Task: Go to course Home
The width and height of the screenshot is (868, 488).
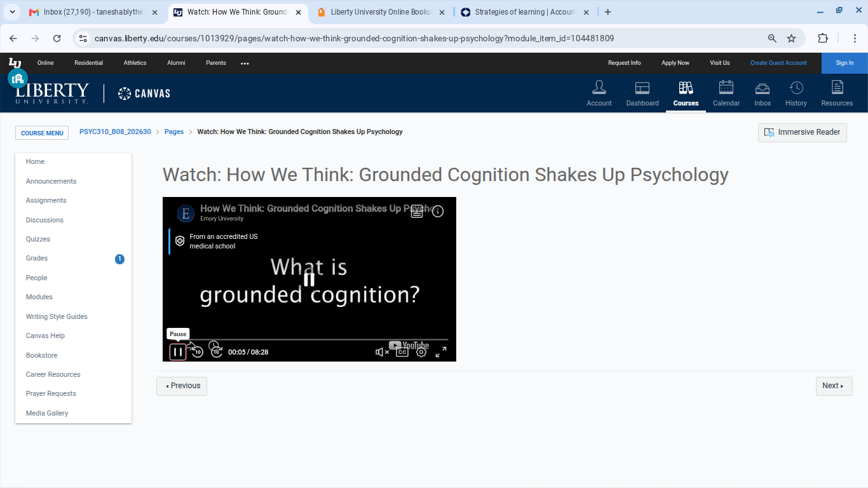Action: pos(35,161)
